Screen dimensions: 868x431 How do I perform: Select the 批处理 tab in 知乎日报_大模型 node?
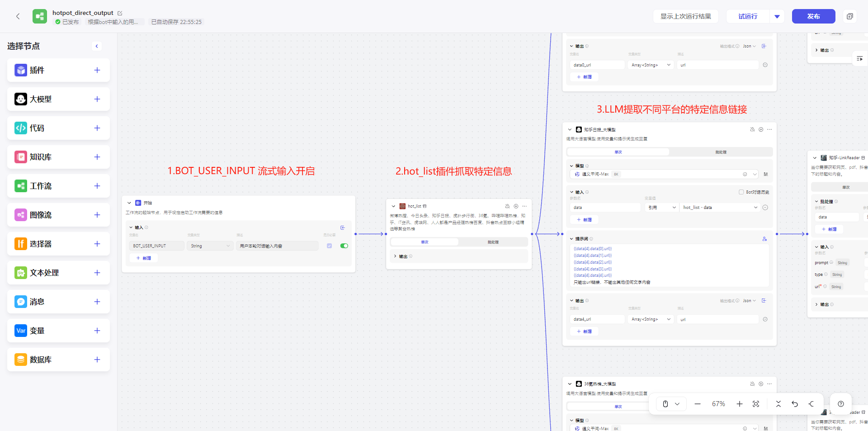(721, 152)
